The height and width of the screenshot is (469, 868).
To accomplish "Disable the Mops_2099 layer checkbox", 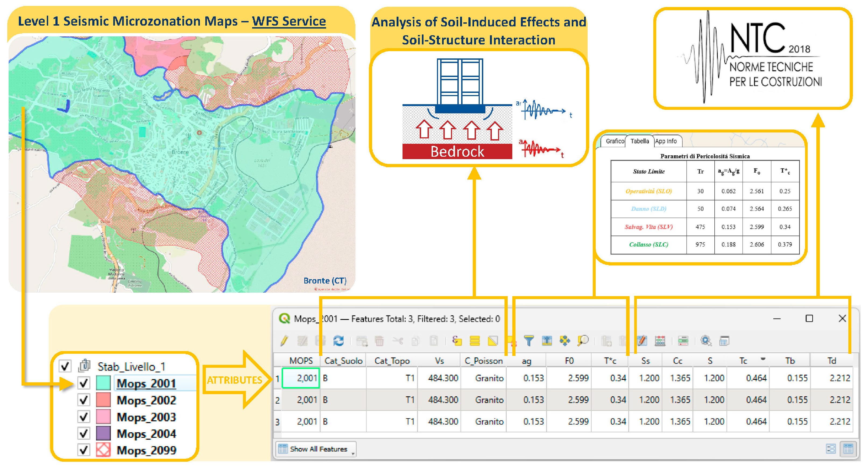I will tap(84, 450).
